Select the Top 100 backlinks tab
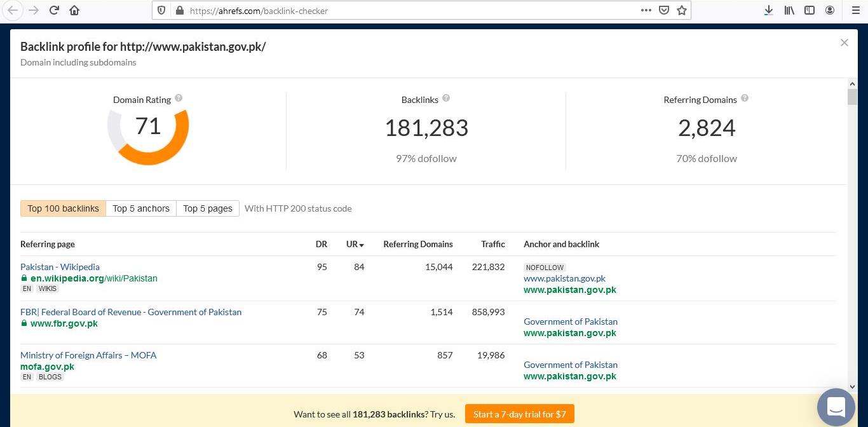Screen dimensions: 868x427 coord(63,208)
